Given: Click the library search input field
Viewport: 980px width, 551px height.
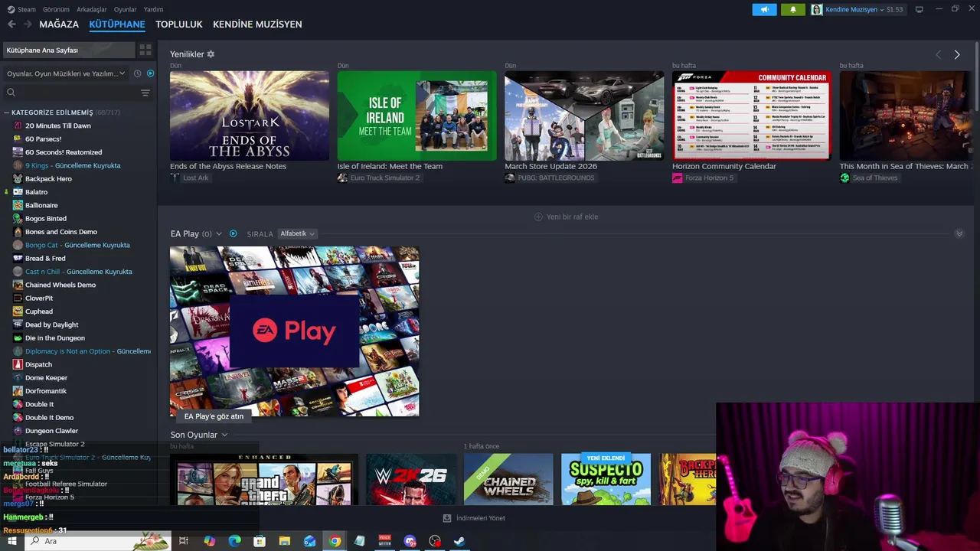Looking at the screenshot, I should click(77, 93).
